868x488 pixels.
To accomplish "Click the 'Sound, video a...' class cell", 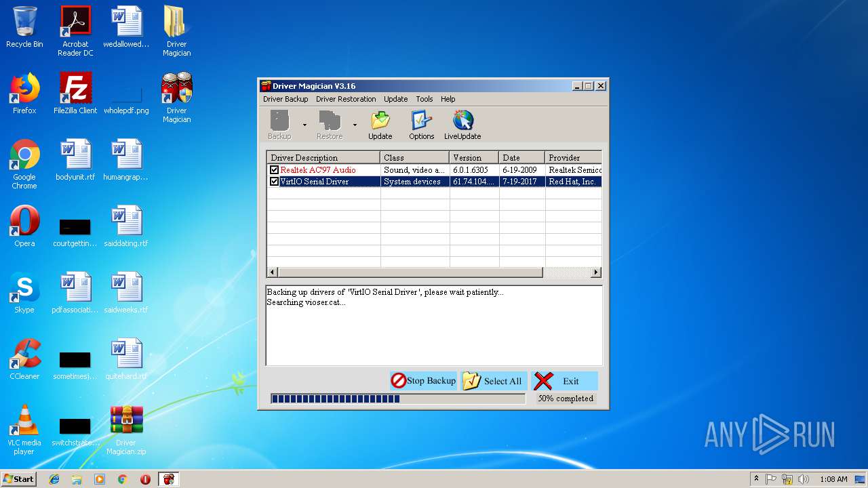I will (x=414, y=170).
